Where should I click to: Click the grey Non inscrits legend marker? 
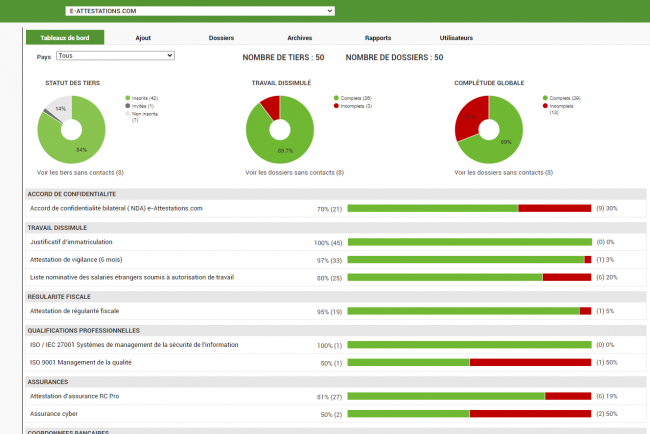128,113
